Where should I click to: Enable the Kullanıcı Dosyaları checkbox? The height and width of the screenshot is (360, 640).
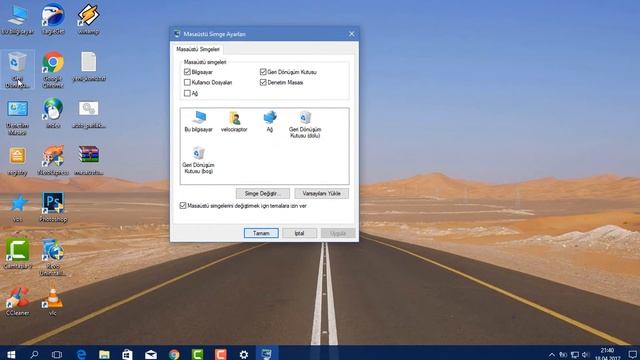point(187,82)
